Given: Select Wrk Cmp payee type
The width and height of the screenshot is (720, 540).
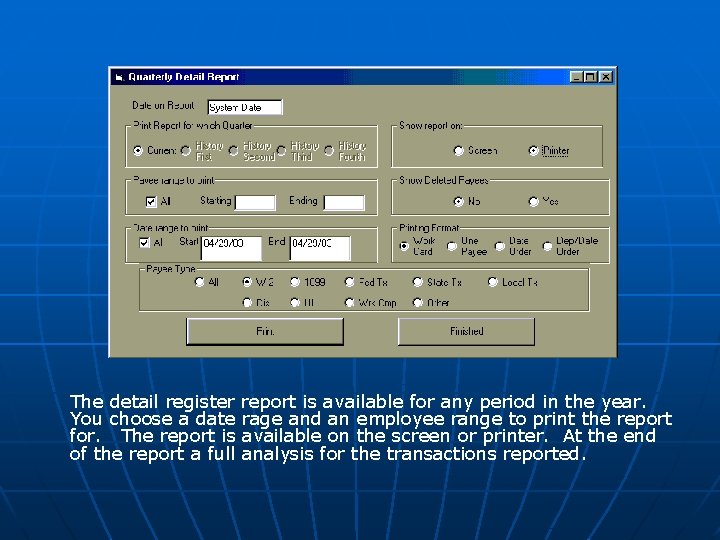Looking at the screenshot, I should coord(349,303).
